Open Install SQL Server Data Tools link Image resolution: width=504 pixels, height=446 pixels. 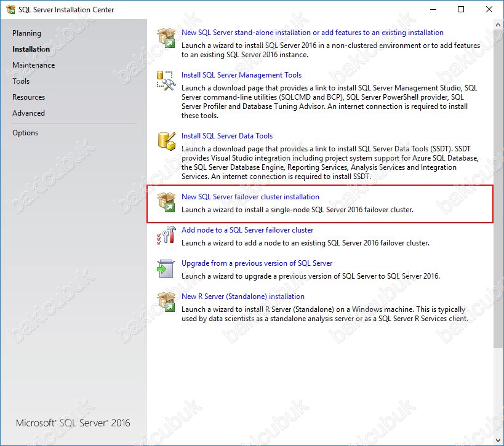click(x=227, y=136)
